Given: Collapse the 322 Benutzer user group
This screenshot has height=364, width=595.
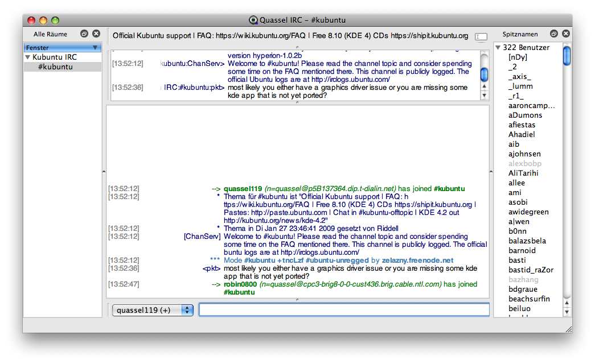Looking at the screenshot, I should tap(498, 47).
